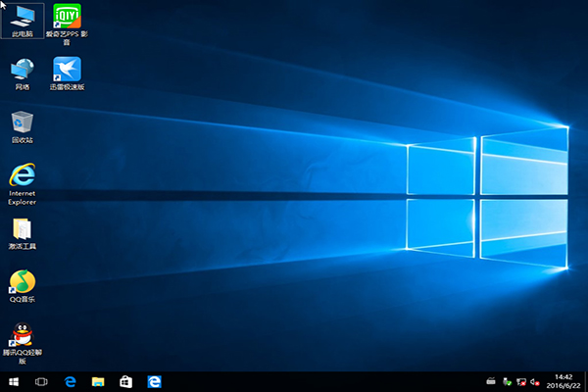Select the 网络 (Network) desktop icon

click(22, 71)
